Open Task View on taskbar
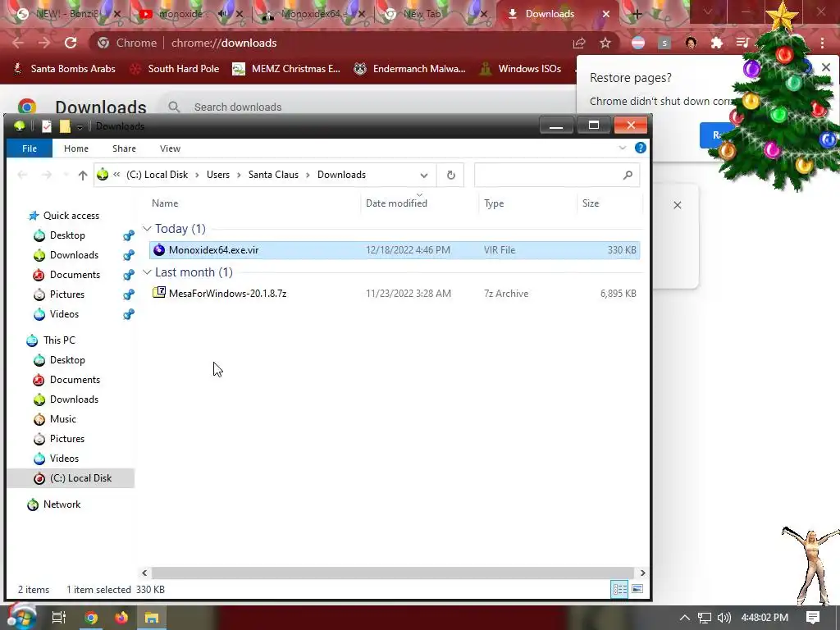840x630 pixels. pyautogui.click(x=59, y=618)
